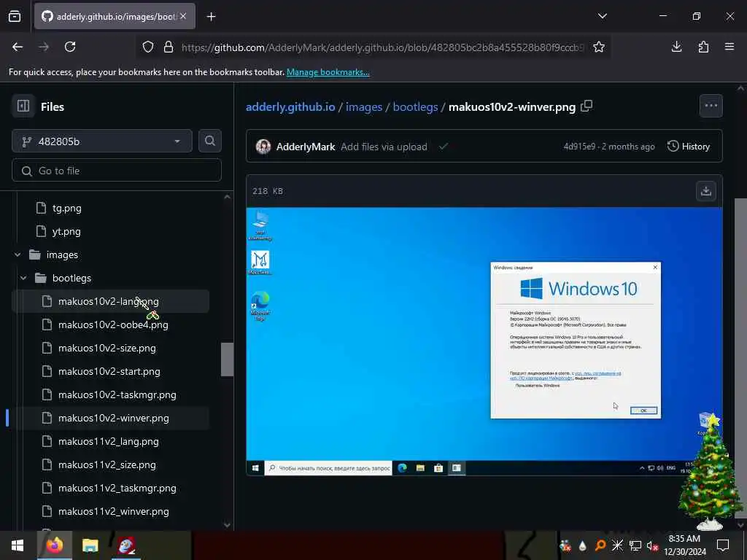Open the Manage bookmarks link
Image resolution: width=747 pixels, height=560 pixels.
click(x=328, y=72)
